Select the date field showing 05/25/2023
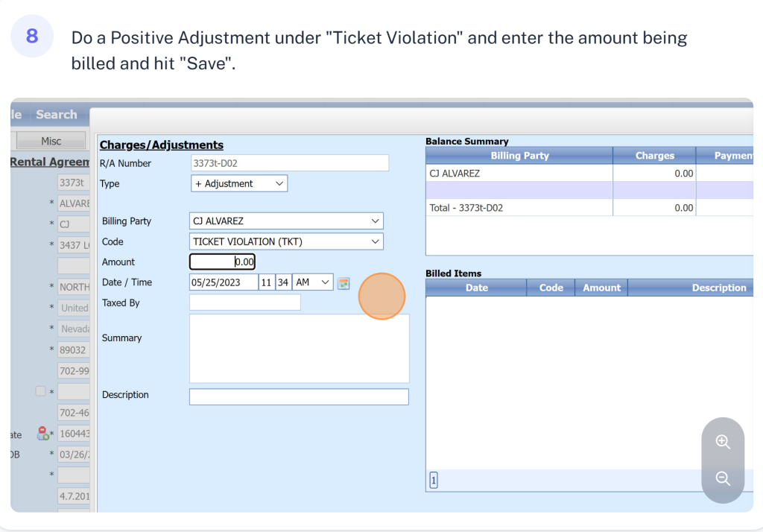 (224, 282)
